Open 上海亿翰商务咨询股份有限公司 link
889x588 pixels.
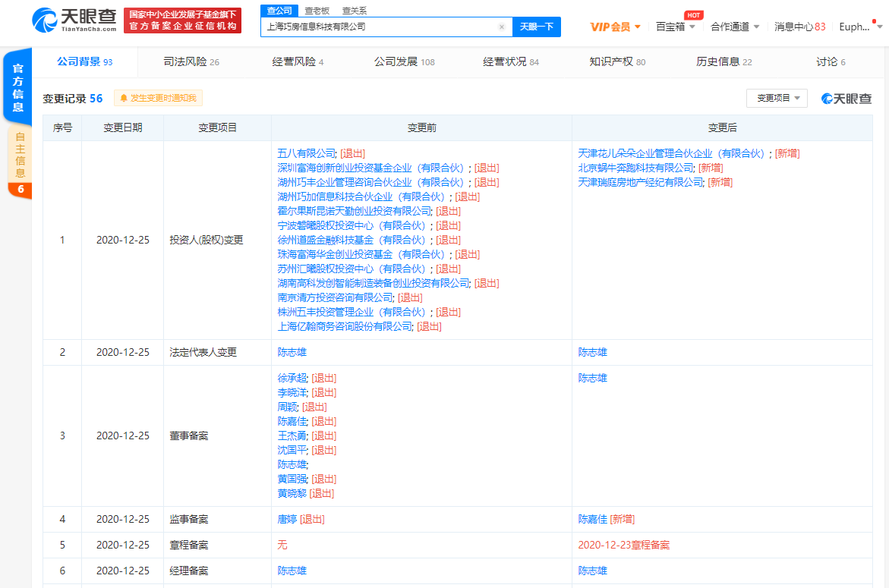coord(345,326)
